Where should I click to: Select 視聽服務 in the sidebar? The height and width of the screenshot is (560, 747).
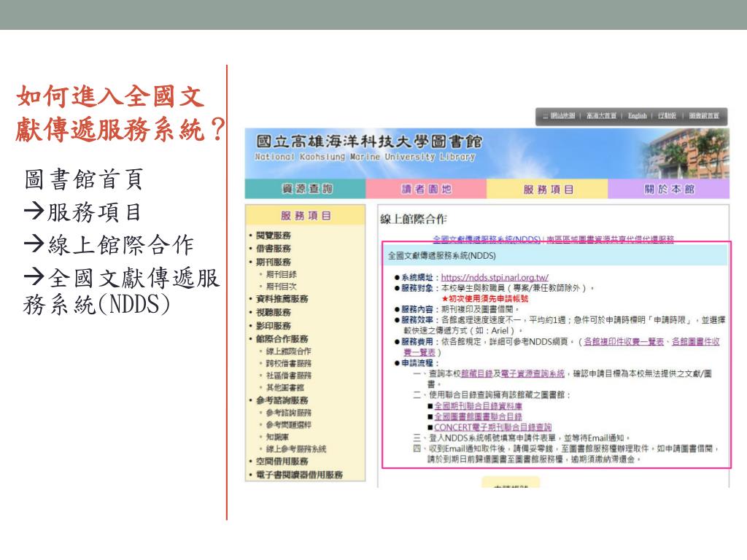pos(274,312)
